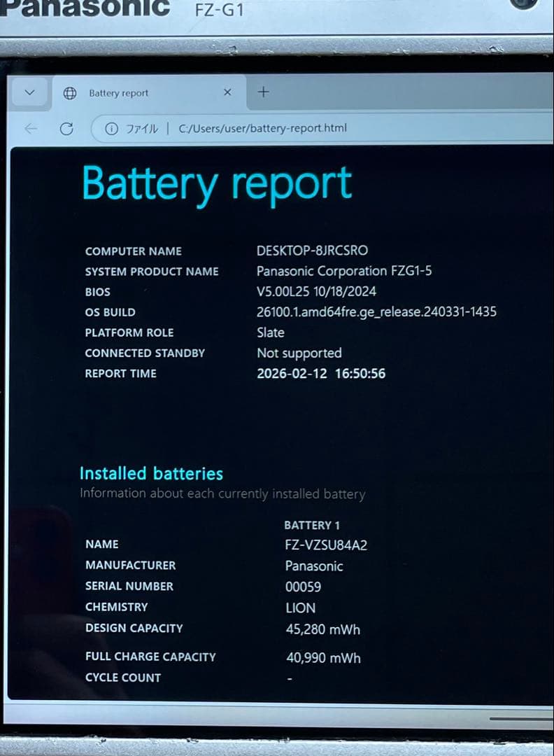Click the globe favicon on the tab

click(x=70, y=93)
